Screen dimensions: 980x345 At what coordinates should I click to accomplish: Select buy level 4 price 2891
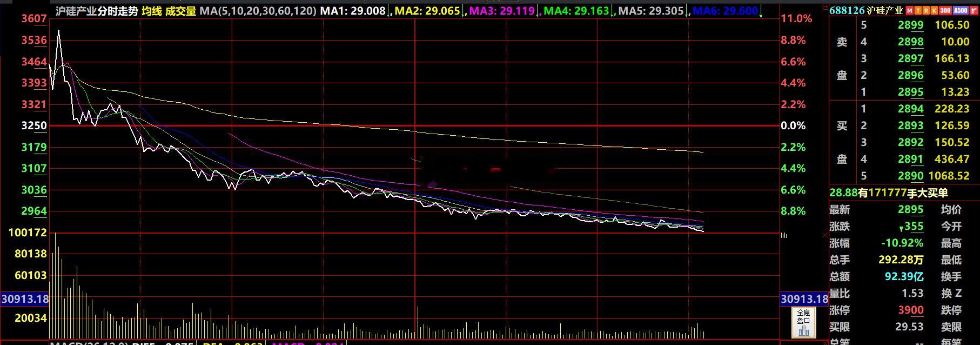pos(910,159)
